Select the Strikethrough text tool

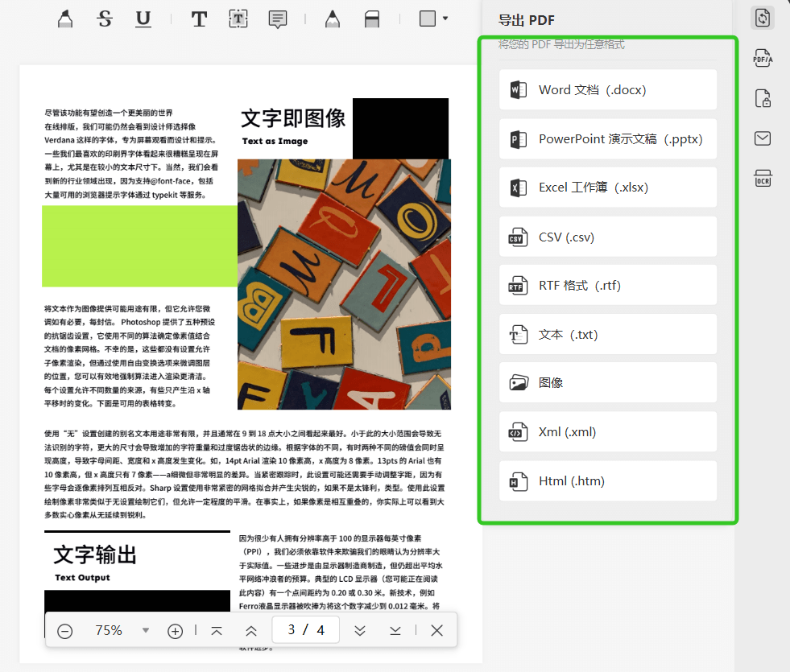click(104, 18)
